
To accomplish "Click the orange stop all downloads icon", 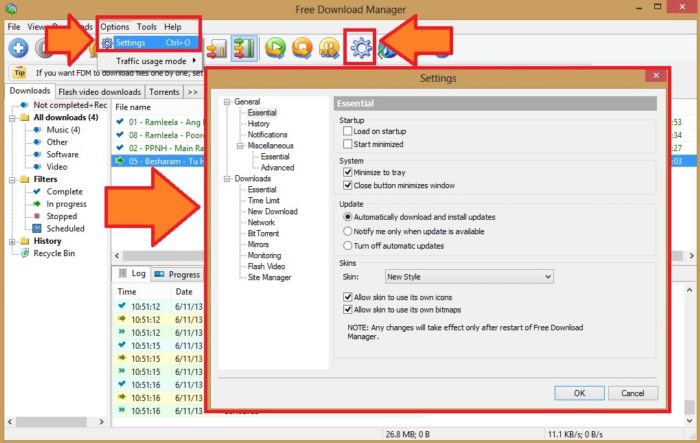I will point(302,48).
